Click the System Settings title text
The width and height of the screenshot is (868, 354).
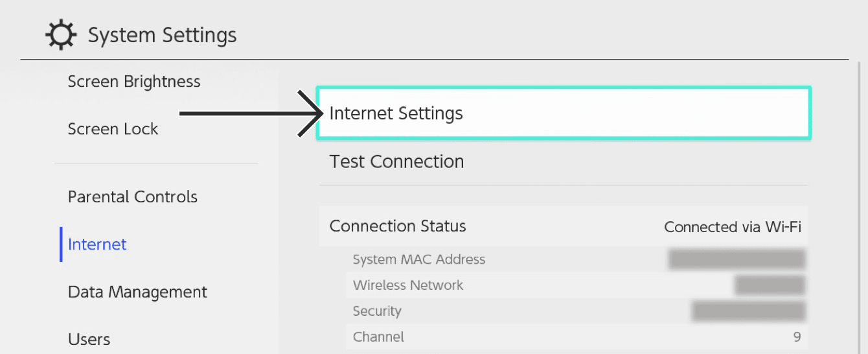[x=162, y=35]
